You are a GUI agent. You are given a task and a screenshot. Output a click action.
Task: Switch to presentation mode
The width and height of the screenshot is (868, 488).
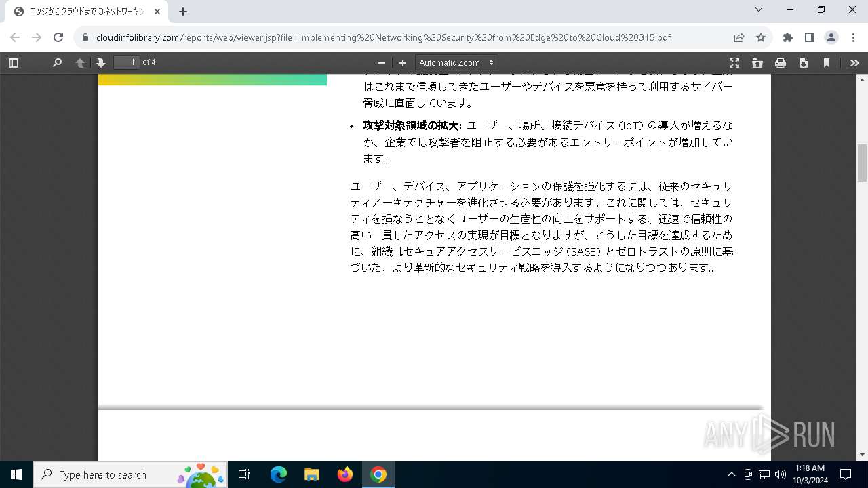[734, 62]
